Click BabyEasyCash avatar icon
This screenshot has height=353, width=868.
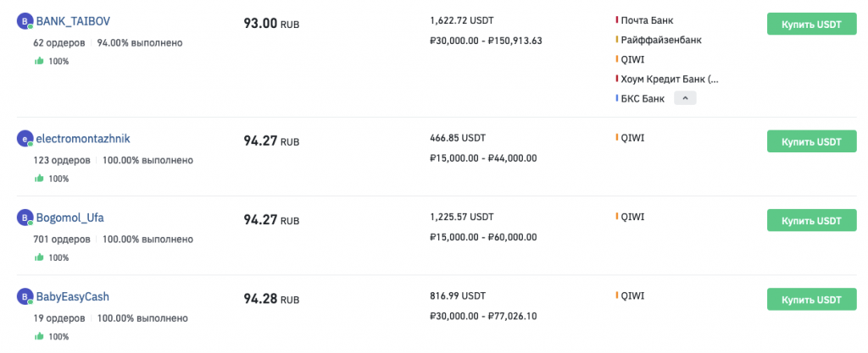(25, 298)
